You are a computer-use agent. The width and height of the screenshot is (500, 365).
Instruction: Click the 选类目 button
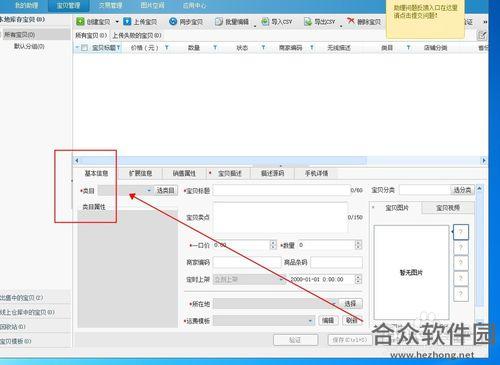point(166,191)
